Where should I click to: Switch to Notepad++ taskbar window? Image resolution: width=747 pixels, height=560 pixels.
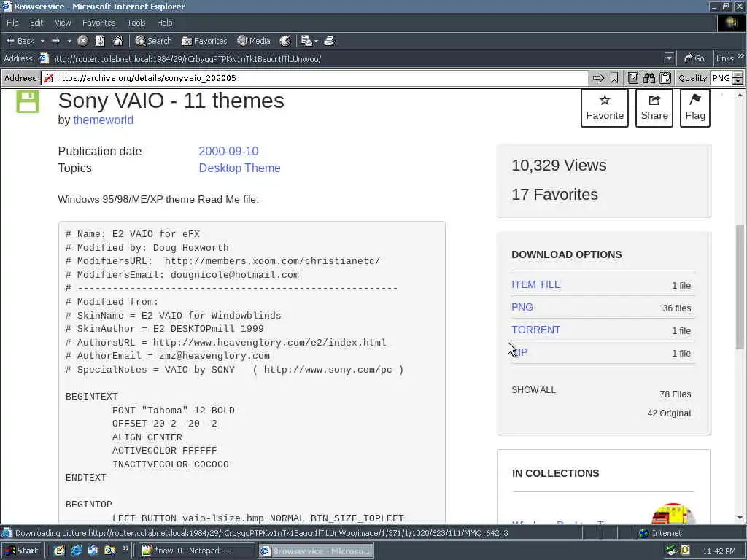point(197,551)
